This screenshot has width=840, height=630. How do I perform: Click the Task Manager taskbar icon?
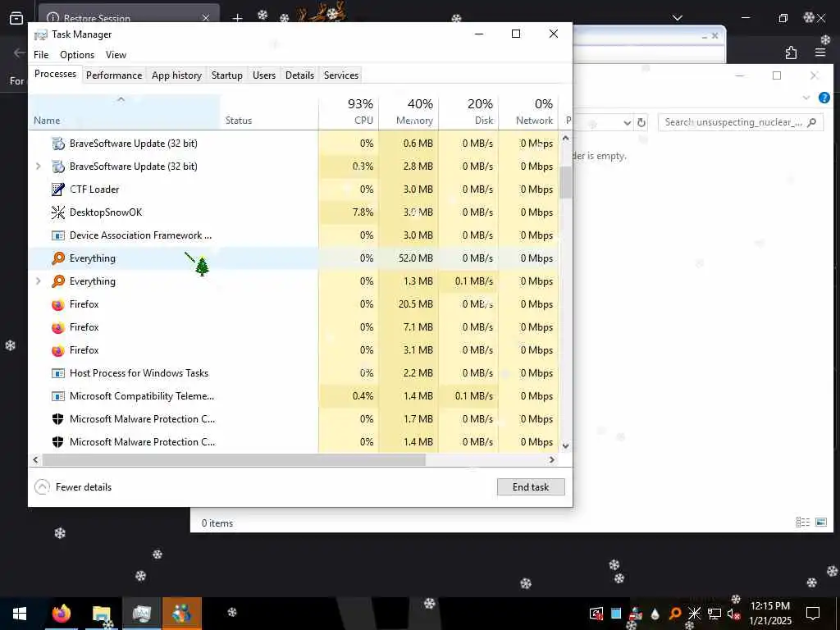[x=141, y=614]
